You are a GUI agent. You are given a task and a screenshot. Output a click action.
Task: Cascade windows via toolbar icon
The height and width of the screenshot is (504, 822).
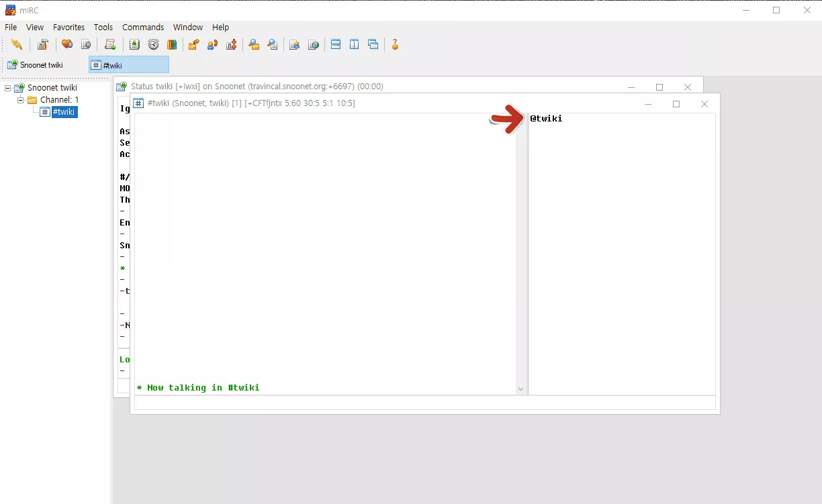[373, 45]
